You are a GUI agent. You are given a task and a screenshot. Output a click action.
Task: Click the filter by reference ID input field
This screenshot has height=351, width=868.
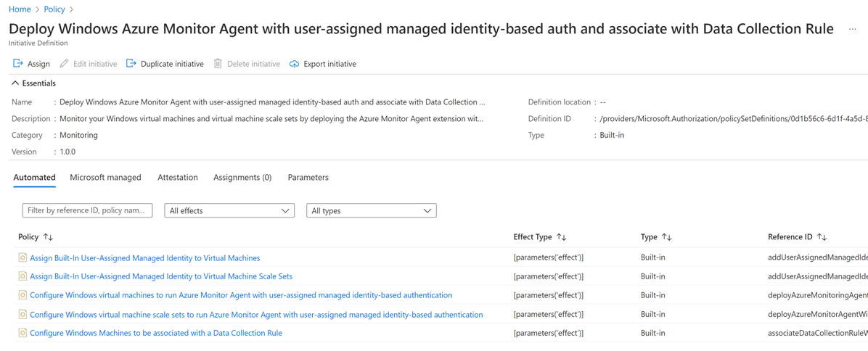pos(87,210)
